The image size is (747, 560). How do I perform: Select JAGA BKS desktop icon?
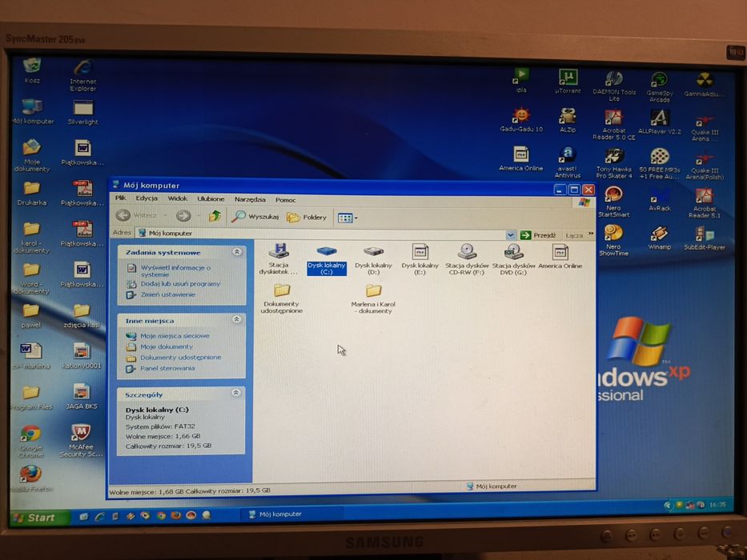click(82, 397)
